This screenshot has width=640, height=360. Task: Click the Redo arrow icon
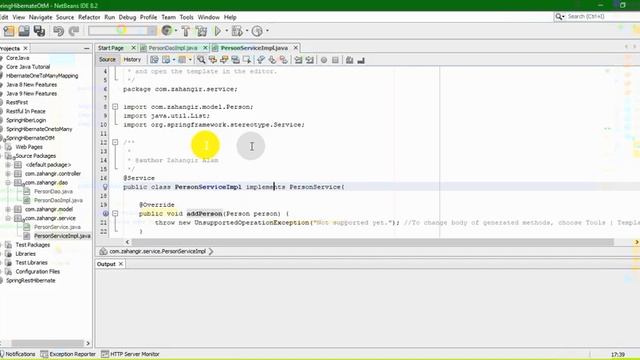pos(73,31)
